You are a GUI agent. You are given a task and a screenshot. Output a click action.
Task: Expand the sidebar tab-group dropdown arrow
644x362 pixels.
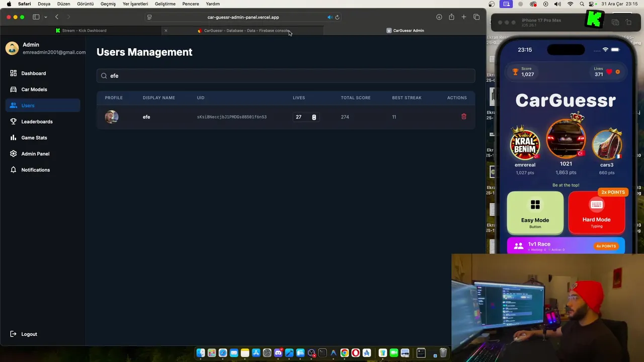pyautogui.click(x=46, y=17)
